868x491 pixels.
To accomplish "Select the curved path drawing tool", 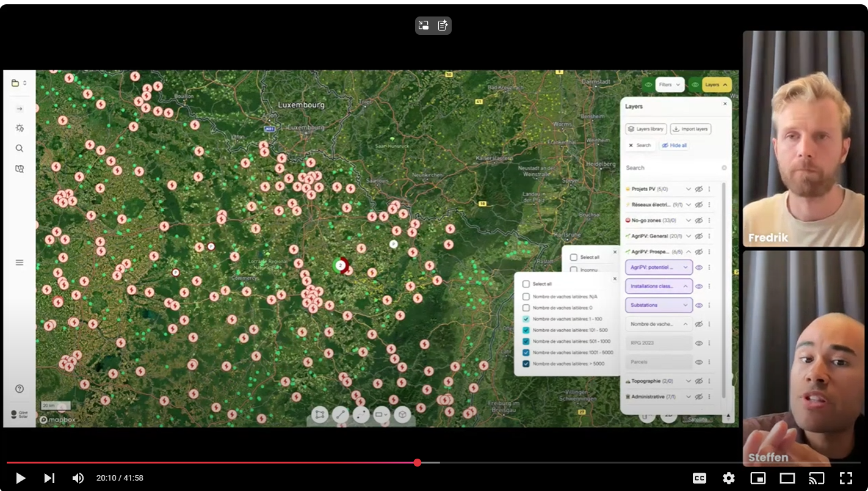I will coord(361,415).
